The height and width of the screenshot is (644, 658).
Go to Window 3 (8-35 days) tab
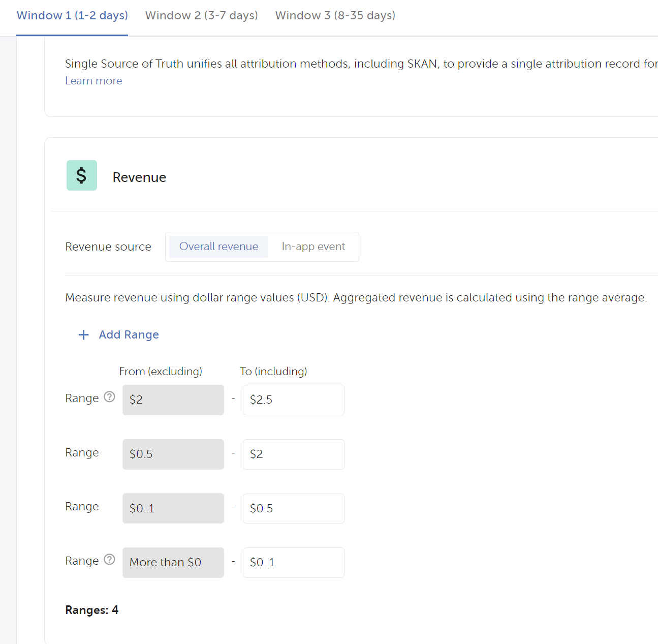click(335, 15)
